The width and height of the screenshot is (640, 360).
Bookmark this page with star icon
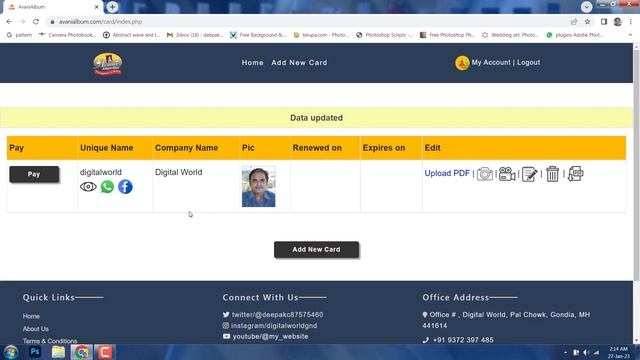coord(587,22)
